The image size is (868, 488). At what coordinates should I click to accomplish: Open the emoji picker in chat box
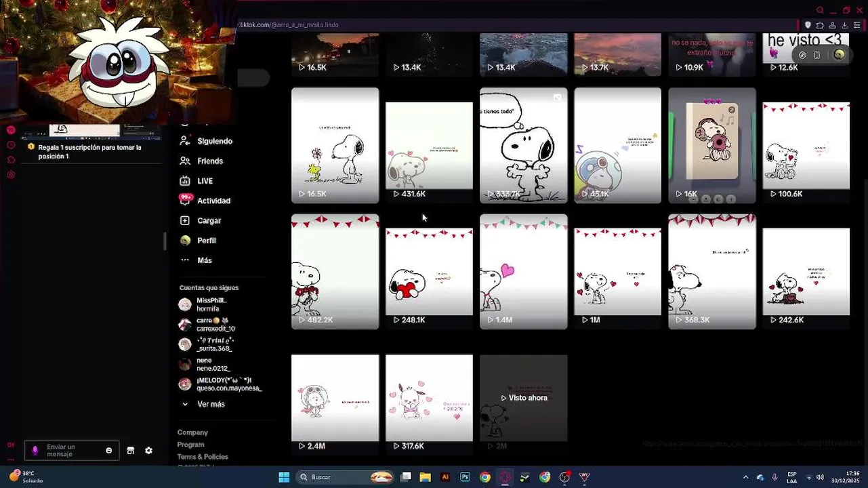pyautogui.click(x=109, y=451)
